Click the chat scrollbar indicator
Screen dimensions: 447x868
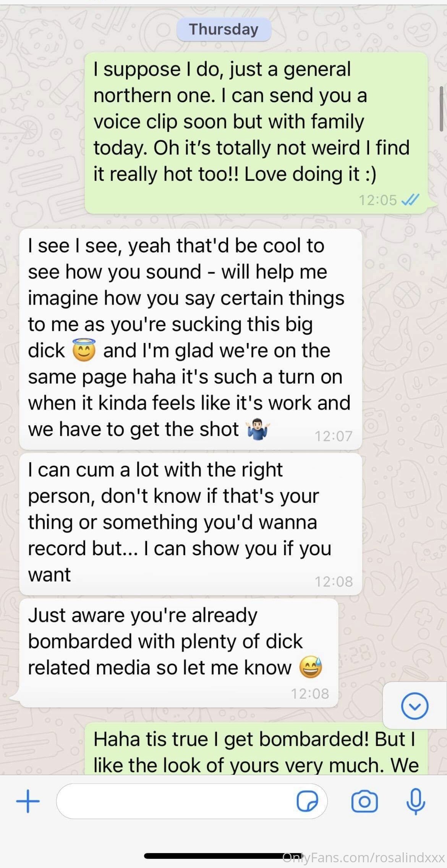tap(442, 109)
